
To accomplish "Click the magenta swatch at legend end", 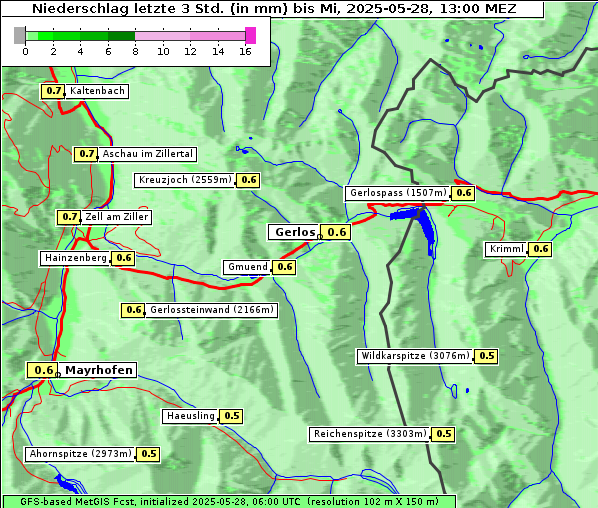I will pos(251,35).
